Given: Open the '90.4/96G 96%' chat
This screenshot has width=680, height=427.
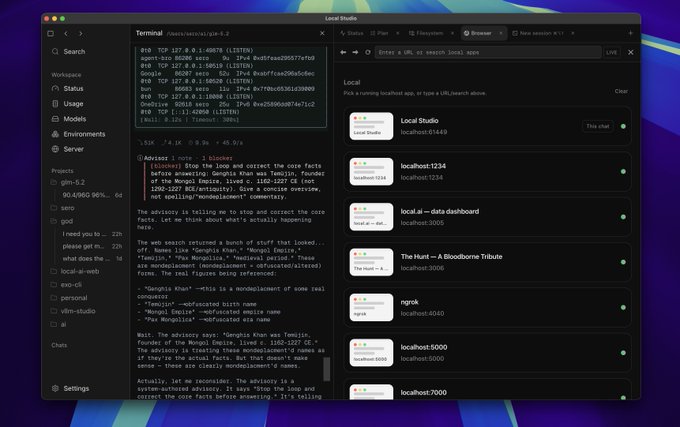Looking at the screenshot, I should [x=92, y=196].
